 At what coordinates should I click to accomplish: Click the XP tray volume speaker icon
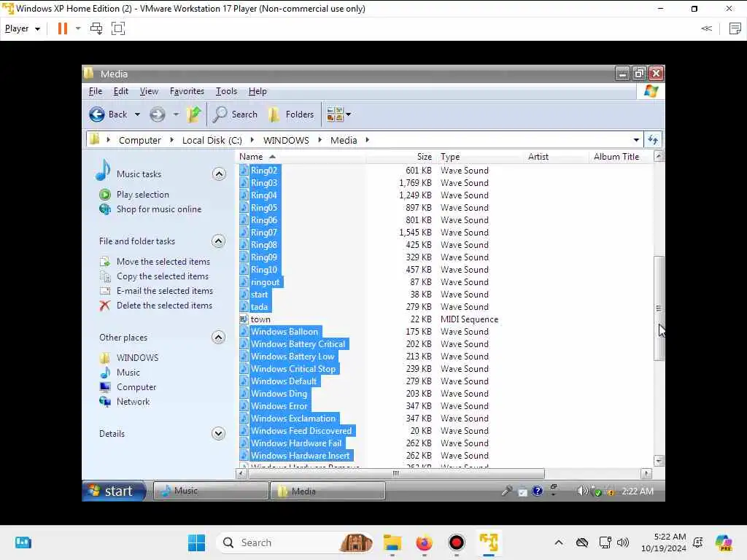pos(581,491)
